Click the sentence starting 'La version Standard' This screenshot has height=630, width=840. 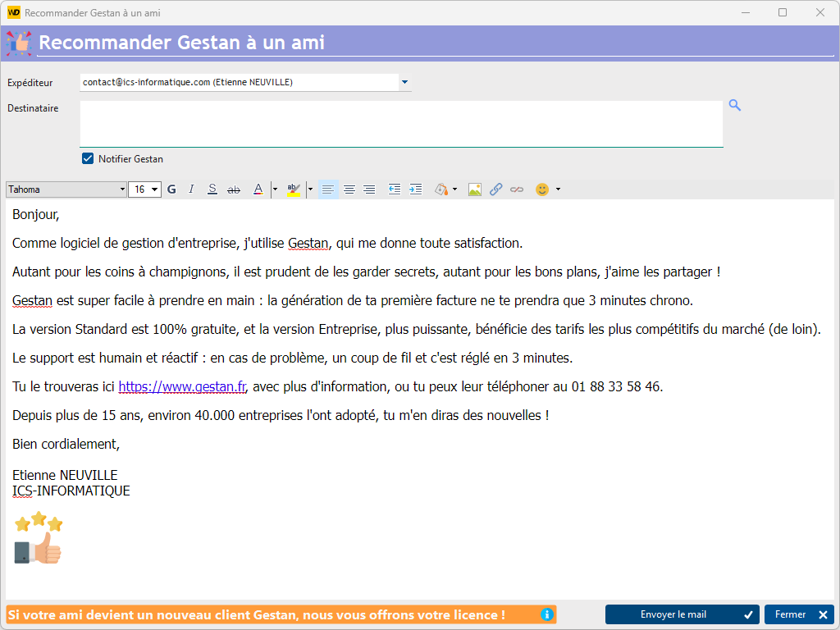[x=417, y=330]
